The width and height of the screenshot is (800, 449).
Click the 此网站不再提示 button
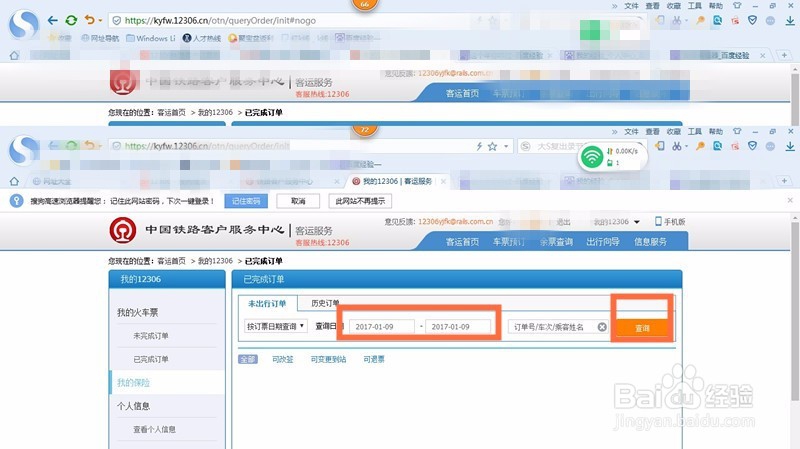(x=360, y=201)
